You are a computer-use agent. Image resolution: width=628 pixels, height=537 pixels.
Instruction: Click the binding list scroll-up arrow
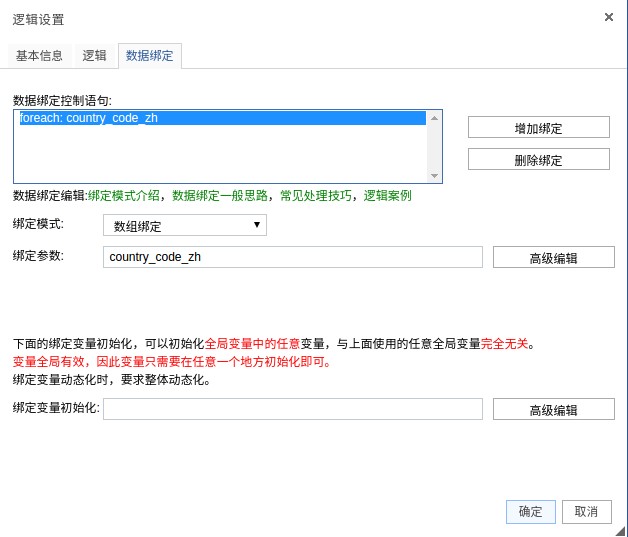434,118
